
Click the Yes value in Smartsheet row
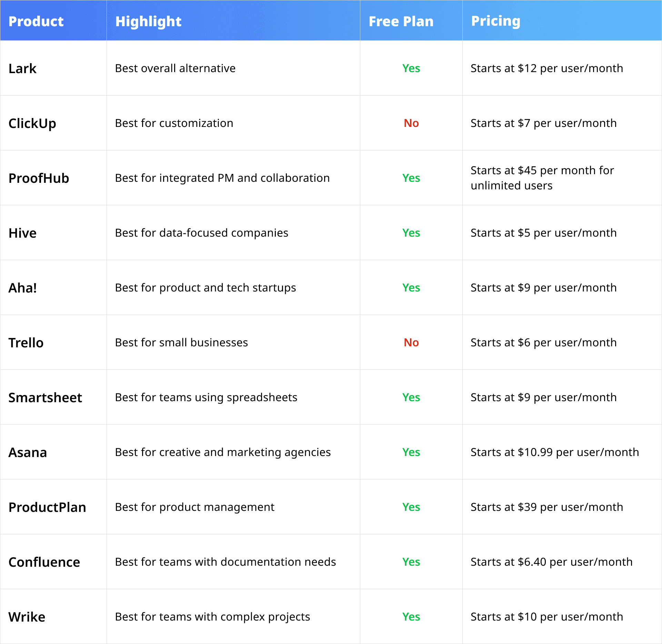411,397
